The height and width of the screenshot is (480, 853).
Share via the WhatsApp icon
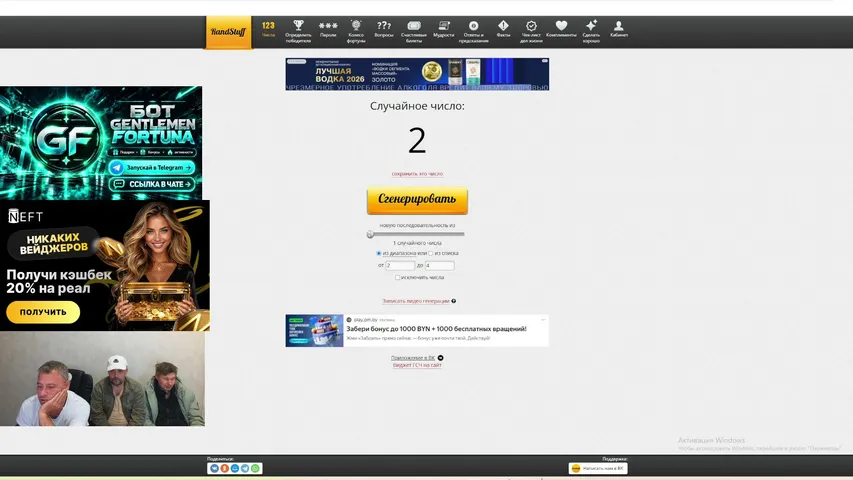click(x=255, y=469)
